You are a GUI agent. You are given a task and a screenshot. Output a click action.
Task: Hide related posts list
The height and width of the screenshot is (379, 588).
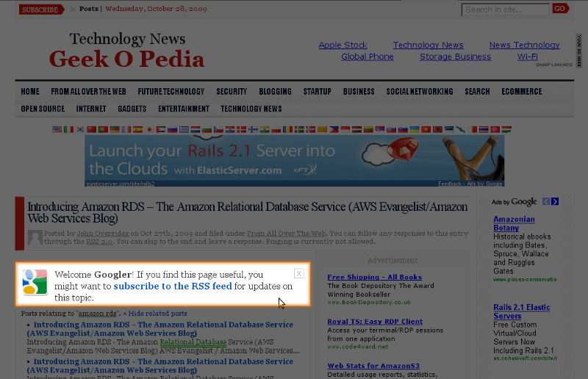click(x=157, y=313)
